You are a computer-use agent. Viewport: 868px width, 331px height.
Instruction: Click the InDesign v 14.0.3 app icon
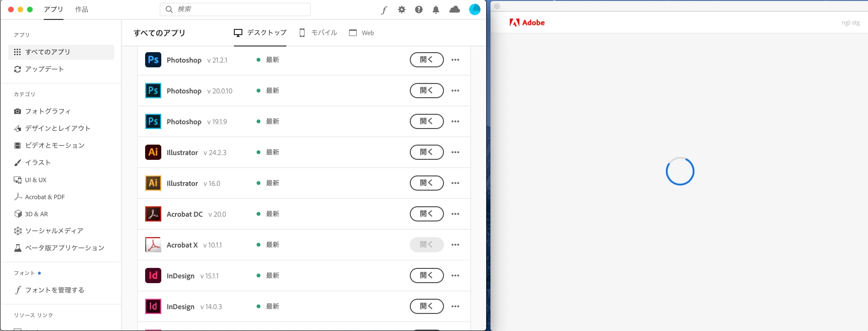tap(153, 306)
